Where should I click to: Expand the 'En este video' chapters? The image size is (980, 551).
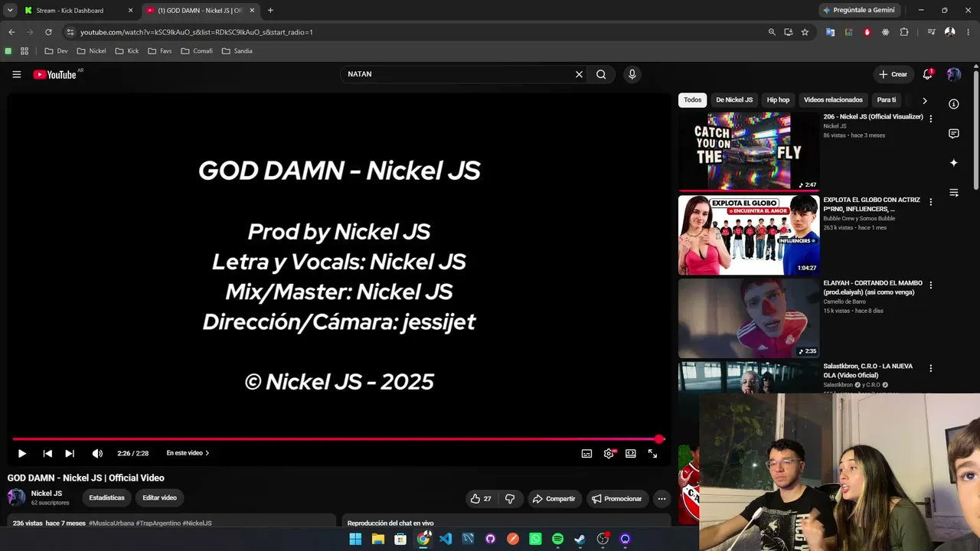(x=188, y=453)
